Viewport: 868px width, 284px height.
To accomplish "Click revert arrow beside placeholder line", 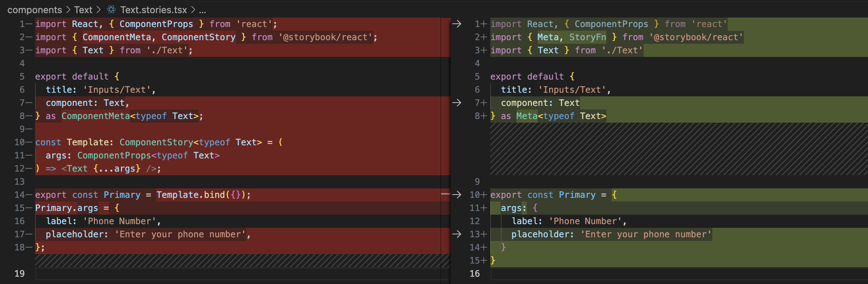I will (x=457, y=234).
